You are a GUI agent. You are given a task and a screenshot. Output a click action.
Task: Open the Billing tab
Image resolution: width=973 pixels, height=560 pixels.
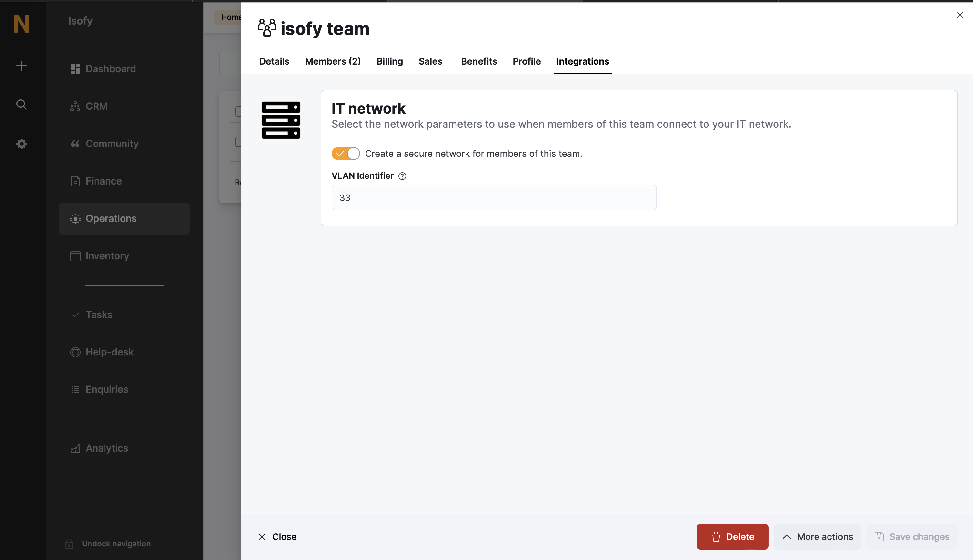[389, 62]
